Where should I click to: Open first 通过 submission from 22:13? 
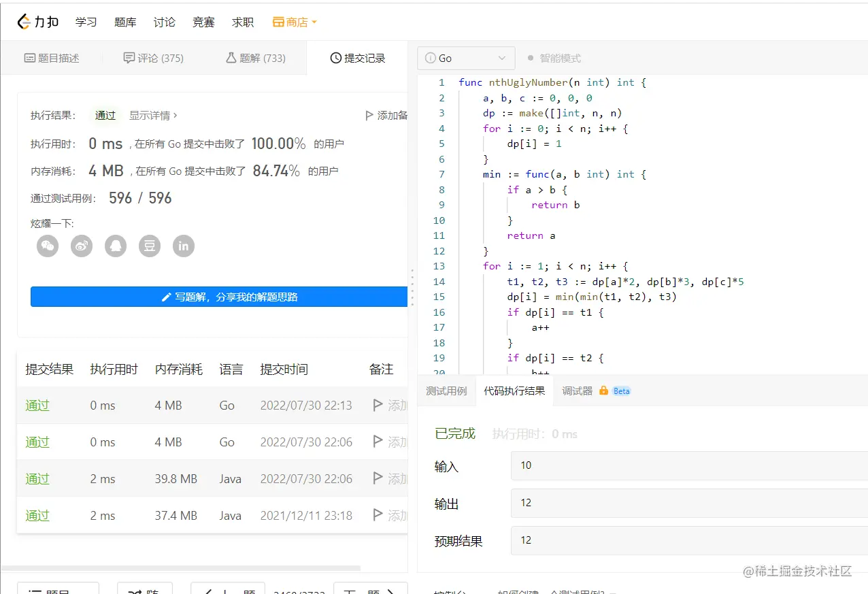(x=37, y=406)
